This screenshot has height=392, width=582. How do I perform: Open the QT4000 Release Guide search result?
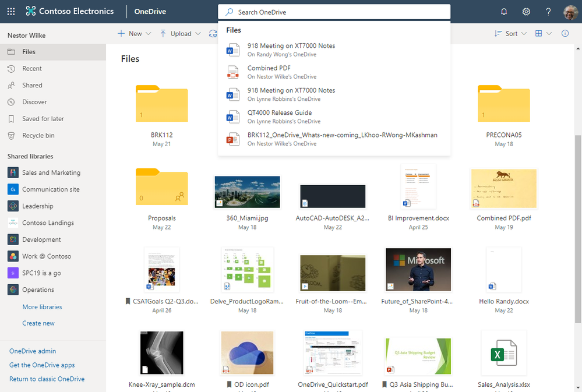point(280,113)
